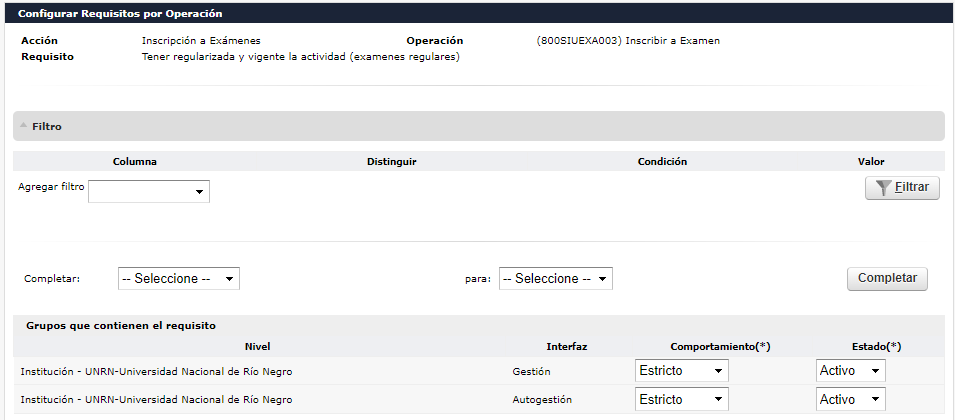
Task: Click the Estado(*) column header
Action: (x=876, y=346)
